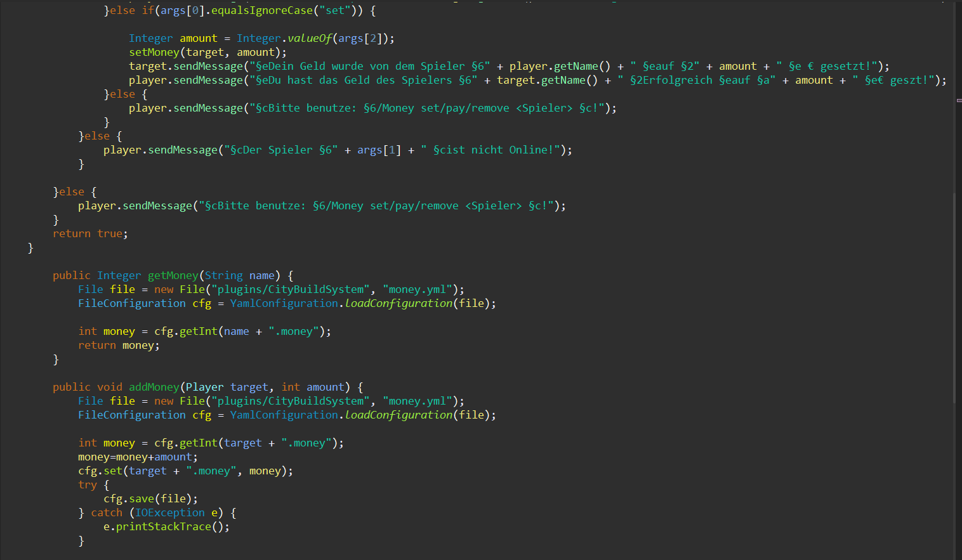Click the setMoney(target, amount) call

pos(208,52)
